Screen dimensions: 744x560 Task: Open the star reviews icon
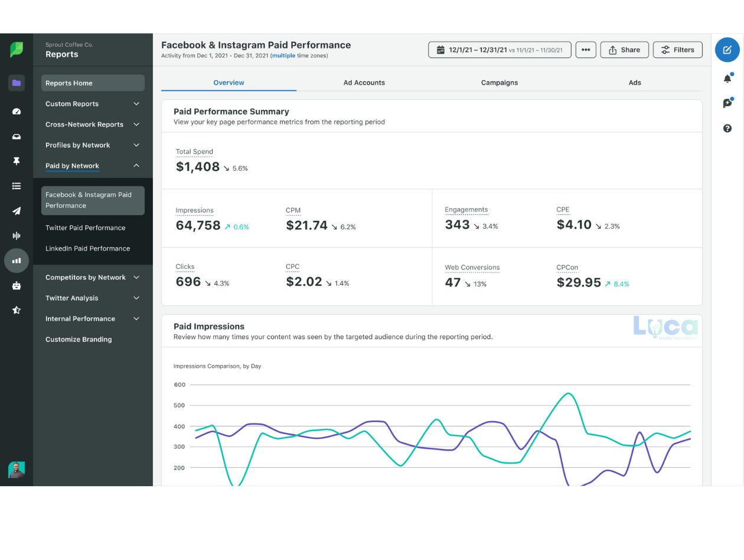17,310
